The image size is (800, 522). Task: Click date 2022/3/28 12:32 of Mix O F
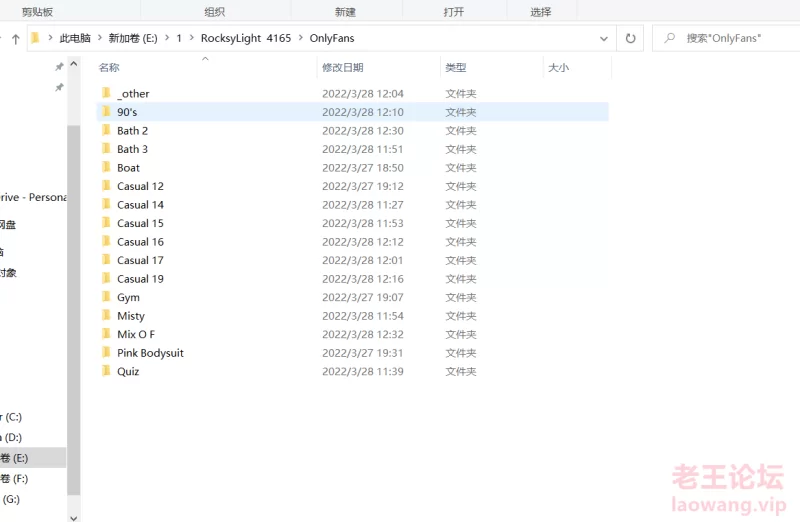click(363, 334)
